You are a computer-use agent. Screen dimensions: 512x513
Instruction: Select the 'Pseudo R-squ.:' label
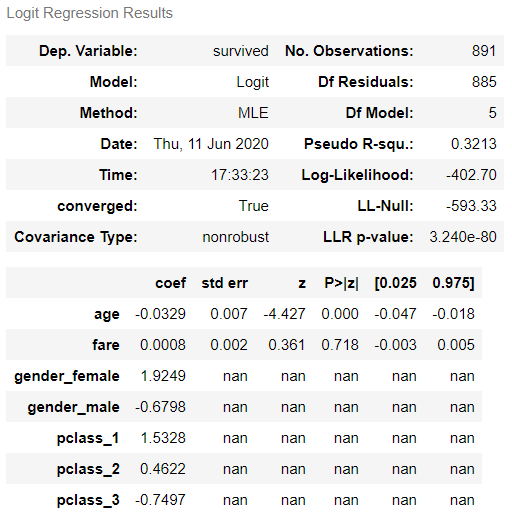tap(359, 144)
